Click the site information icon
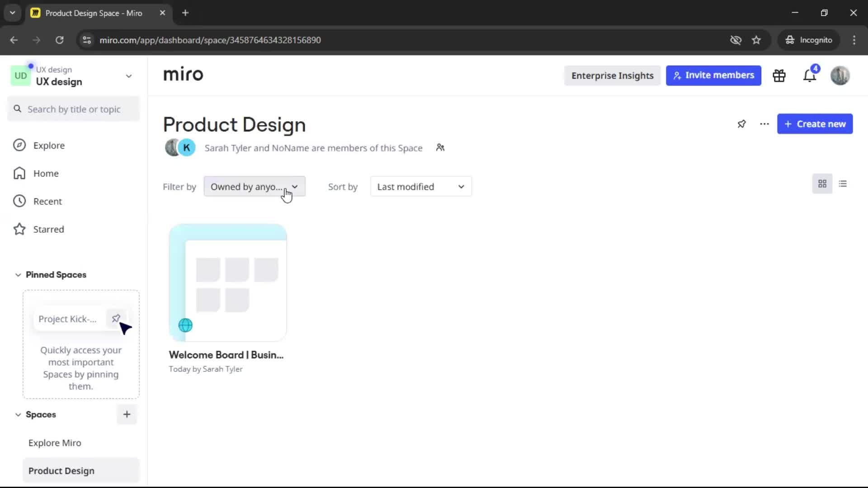Screen dimensions: 868x488 point(87,40)
